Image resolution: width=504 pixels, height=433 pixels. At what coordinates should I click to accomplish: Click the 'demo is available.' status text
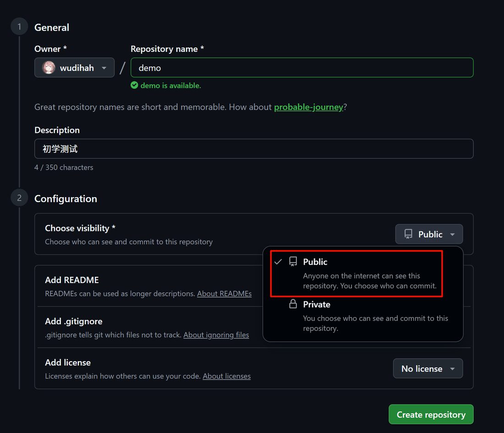(x=171, y=86)
